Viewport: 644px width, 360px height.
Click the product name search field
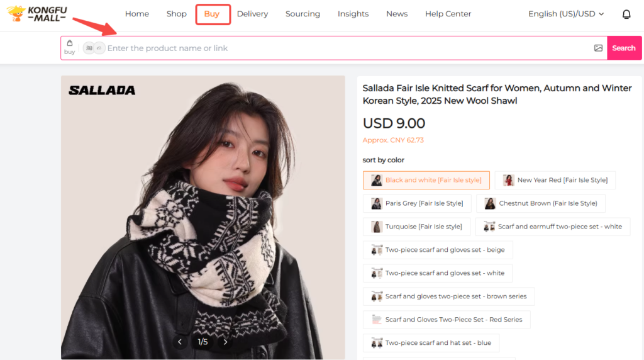click(x=346, y=48)
